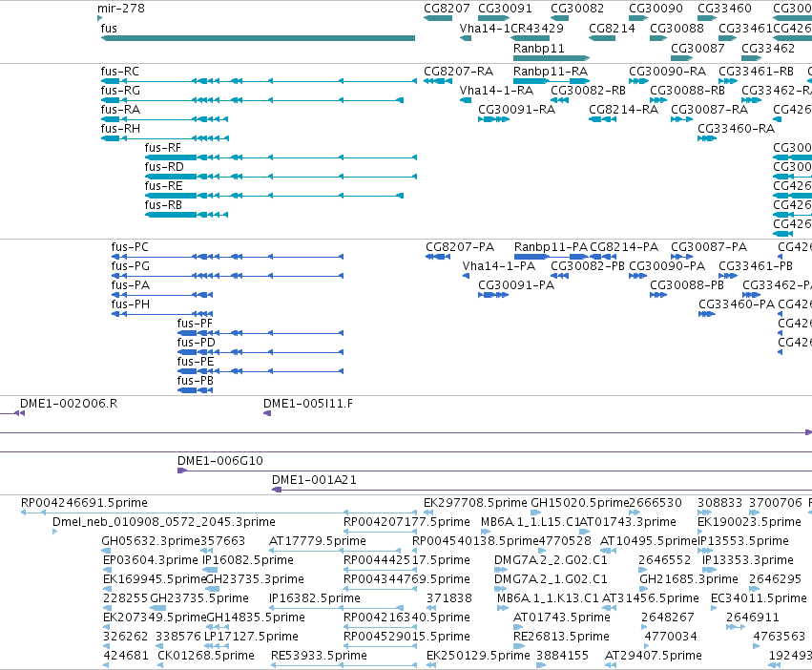Click the CG8207-RA transcript
Image resolution: width=812 pixels, height=670 pixels.
pyautogui.click(x=438, y=81)
